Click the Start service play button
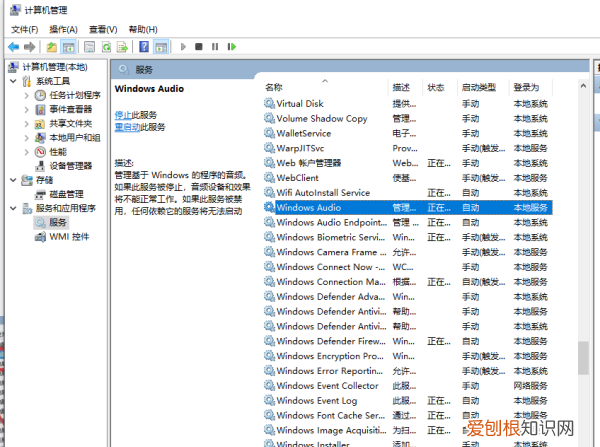The height and width of the screenshot is (447, 600). (x=183, y=47)
